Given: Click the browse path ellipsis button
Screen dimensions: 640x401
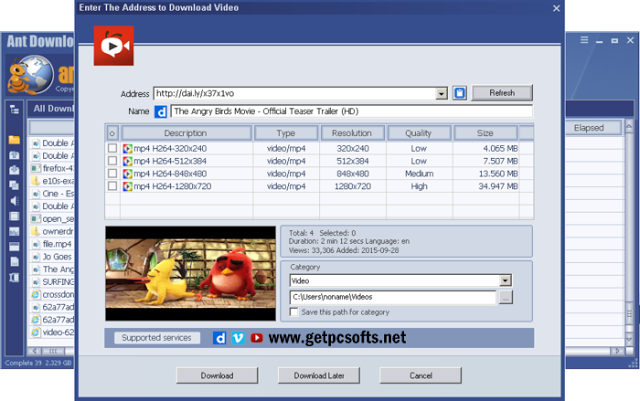Looking at the screenshot, I should point(506,297).
